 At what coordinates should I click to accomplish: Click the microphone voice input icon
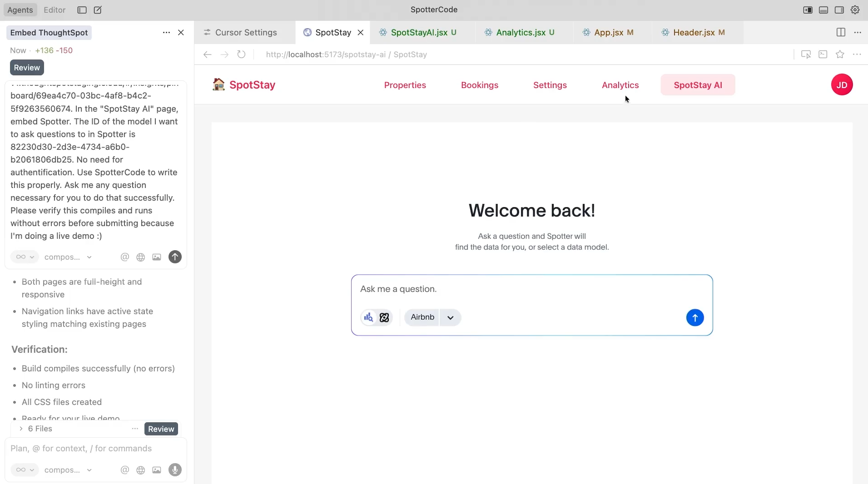175,470
